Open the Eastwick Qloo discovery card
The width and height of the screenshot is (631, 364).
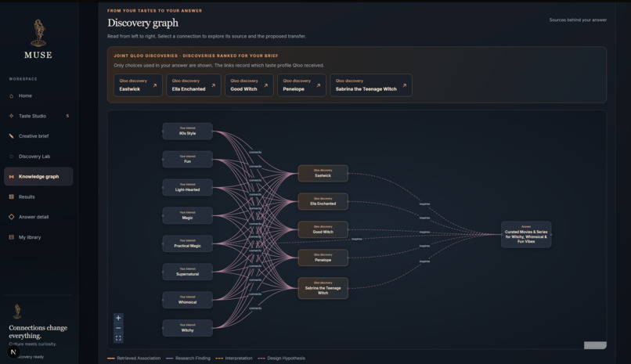(x=138, y=85)
